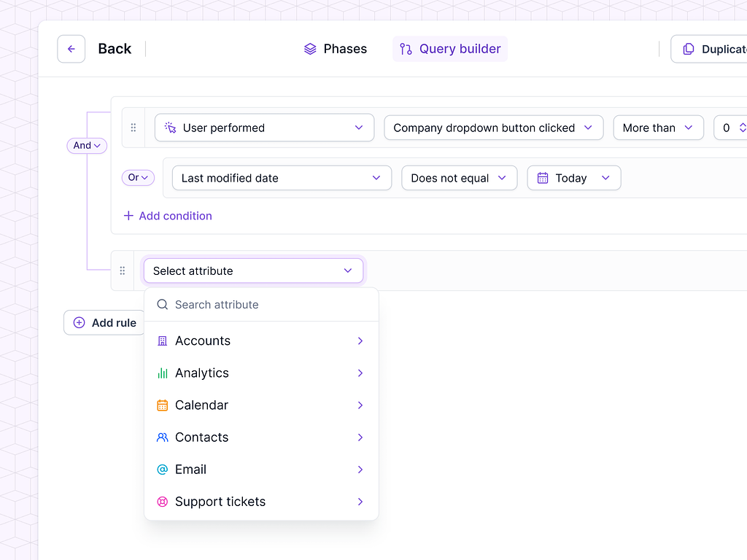
Task: Click Add condition link
Action: (168, 216)
